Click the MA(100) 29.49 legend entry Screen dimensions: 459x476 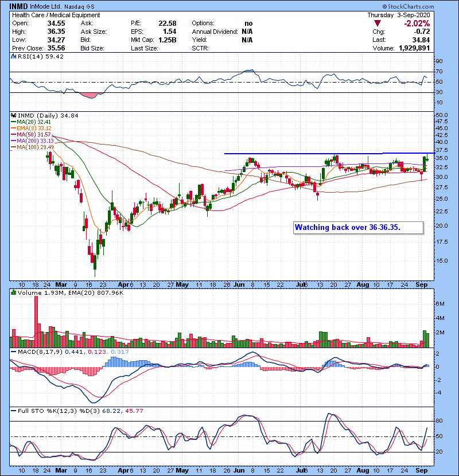[33, 147]
